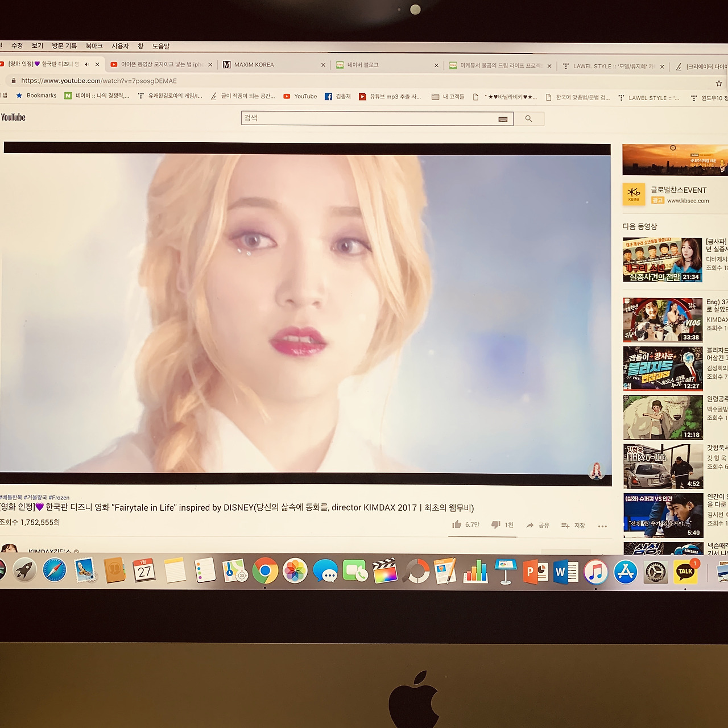Launch Microsoft Word from the dock
728x728 pixels.
(566, 572)
